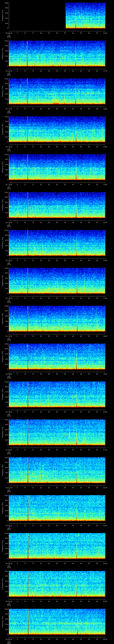Select the '20:25:00' time axis label
Screen dimensions: 114x644
9,639
